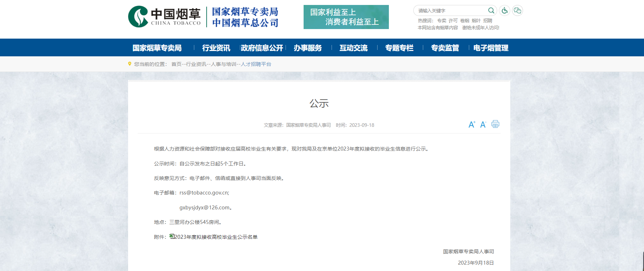
Task: Increase font size with A+ icon
Action: pyautogui.click(x=472, y=125)
